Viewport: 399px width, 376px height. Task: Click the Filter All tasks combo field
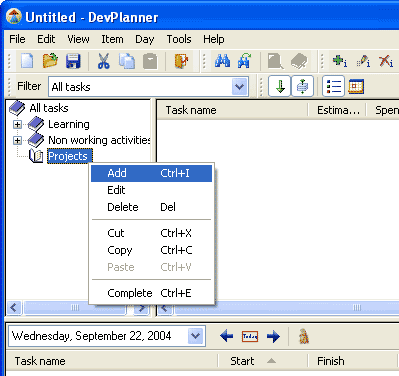pos(148,87)
